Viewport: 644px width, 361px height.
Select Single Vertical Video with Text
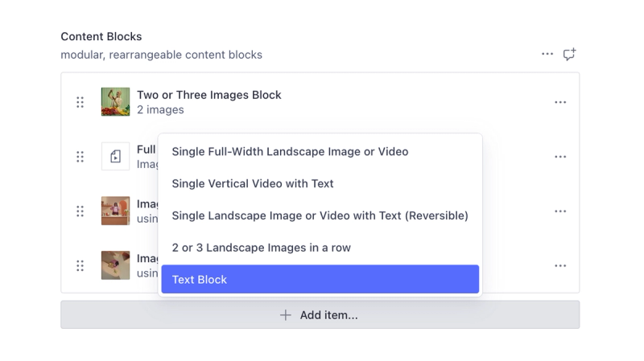[253, 183]
